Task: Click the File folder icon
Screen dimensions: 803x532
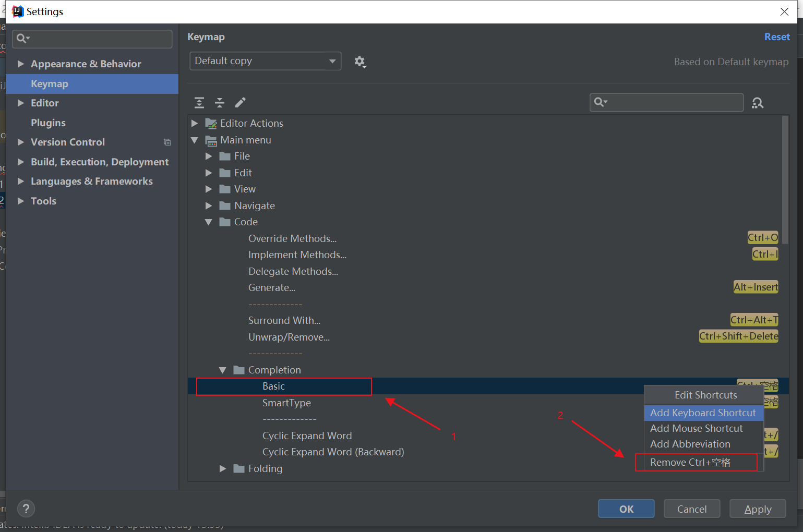Action: pos(225,156)
